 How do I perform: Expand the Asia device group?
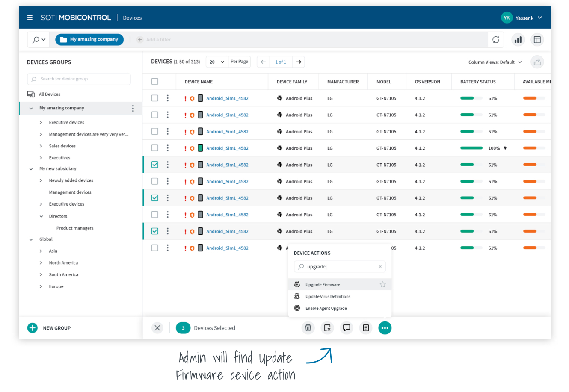click(x=41, y=251)
